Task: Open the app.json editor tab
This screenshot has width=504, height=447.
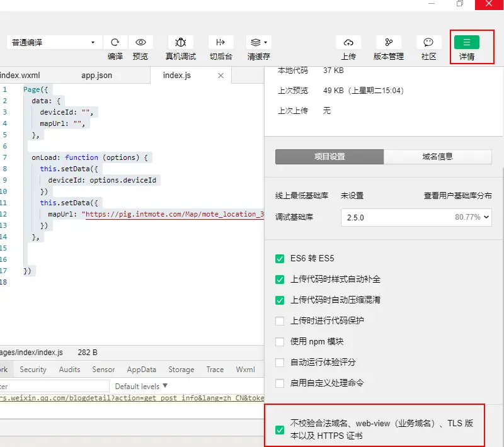Action: [x=97, y=76]
